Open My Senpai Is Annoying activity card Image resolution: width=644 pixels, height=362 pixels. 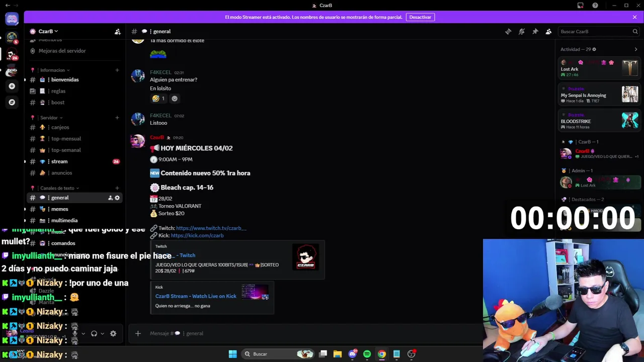(x=599, y=95)
